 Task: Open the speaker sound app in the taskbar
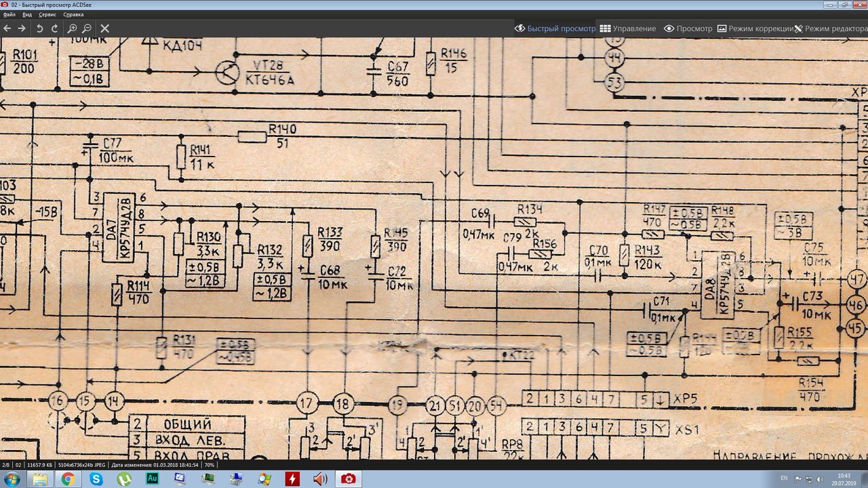tap(320, 479)
